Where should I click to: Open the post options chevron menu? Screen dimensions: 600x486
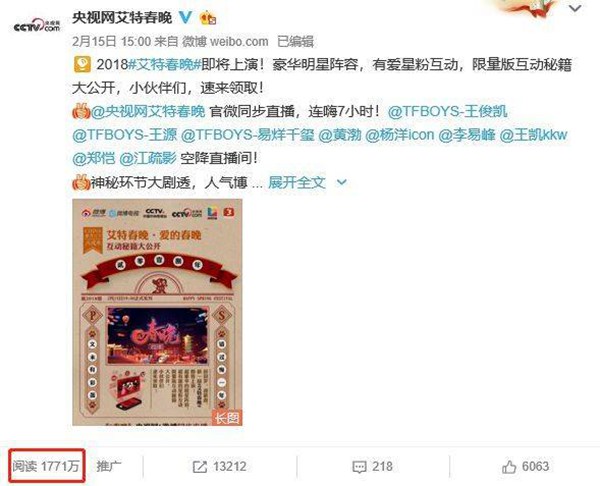point(575,8)
